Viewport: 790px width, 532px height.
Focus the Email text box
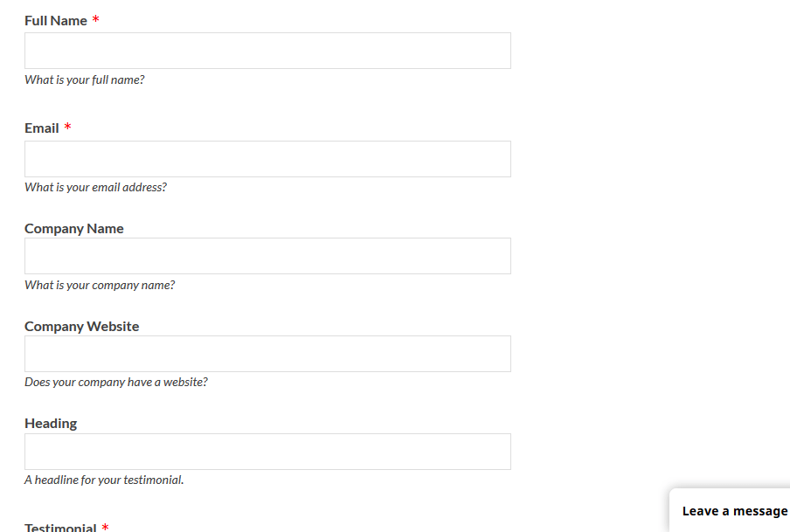click(x=267, y=159)
